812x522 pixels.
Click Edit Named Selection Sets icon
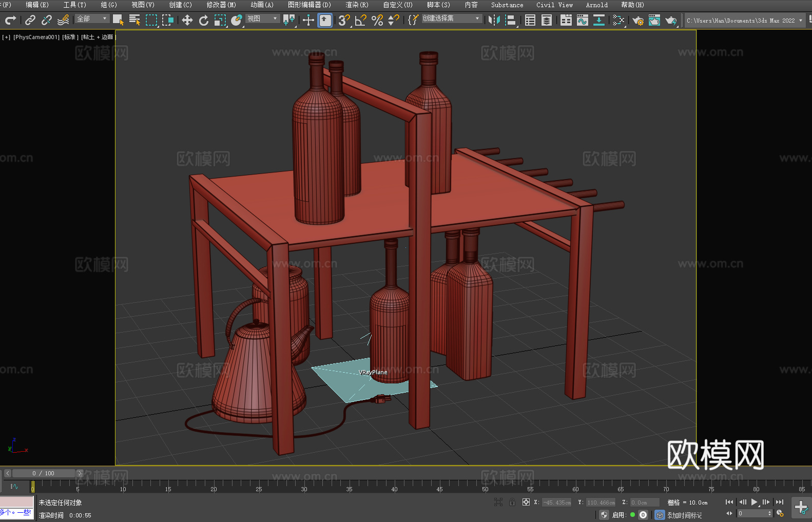413,20
